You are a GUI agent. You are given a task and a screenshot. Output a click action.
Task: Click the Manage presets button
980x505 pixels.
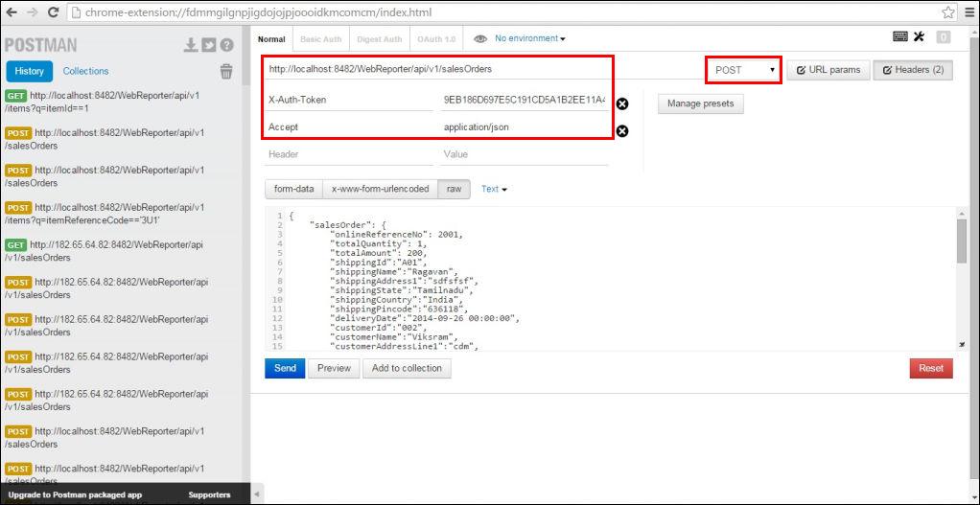click(x=701, y=103)
